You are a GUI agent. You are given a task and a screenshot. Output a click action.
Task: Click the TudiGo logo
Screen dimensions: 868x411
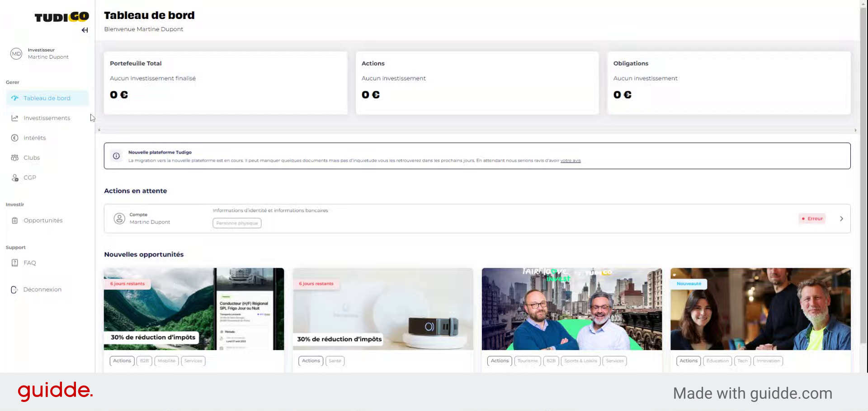click(62, 17)
